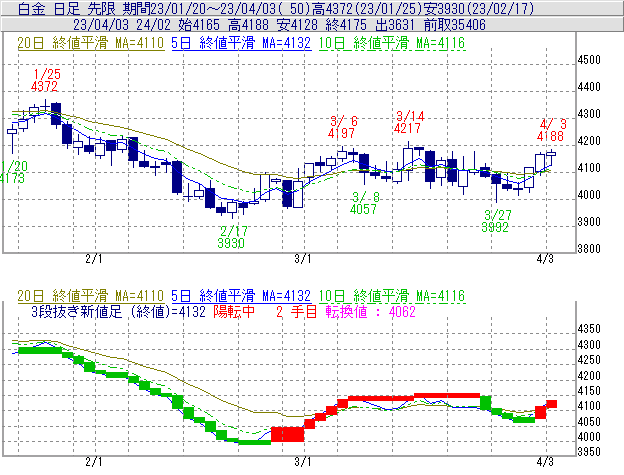Click the 4/3 4188 red high annotation

tap(551, 130)
